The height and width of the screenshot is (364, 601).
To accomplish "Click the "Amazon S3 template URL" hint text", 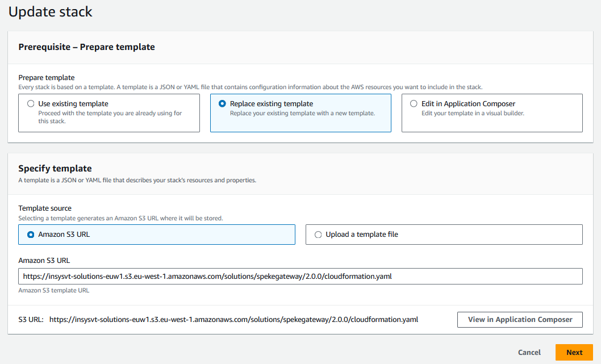I will coord(53,291).
